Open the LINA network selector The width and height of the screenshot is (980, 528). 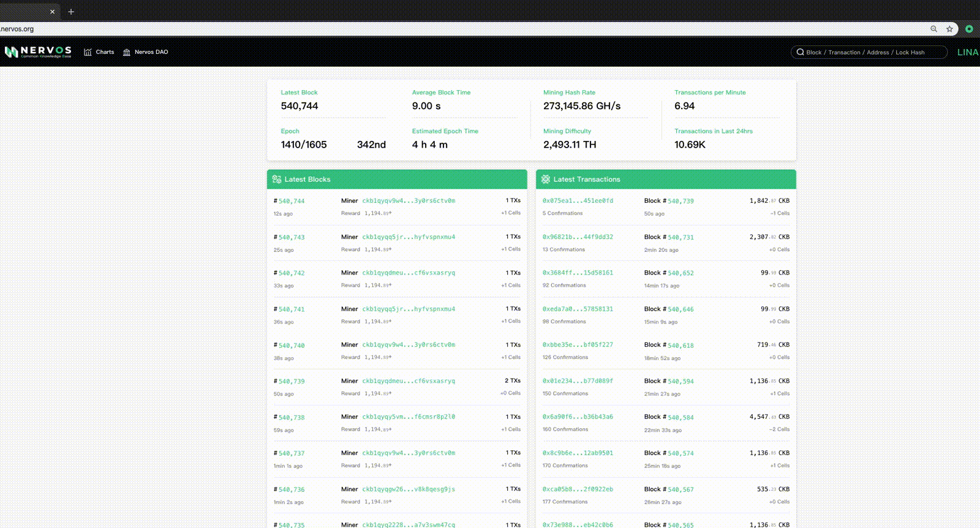click(x=968, y=52)
